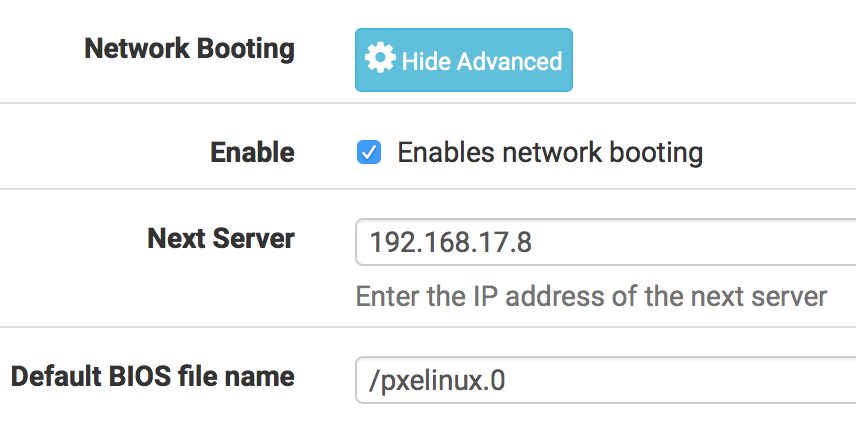
Task: Place cursor on the /pxelinux.0 value
Action: (x=438, y=379)
